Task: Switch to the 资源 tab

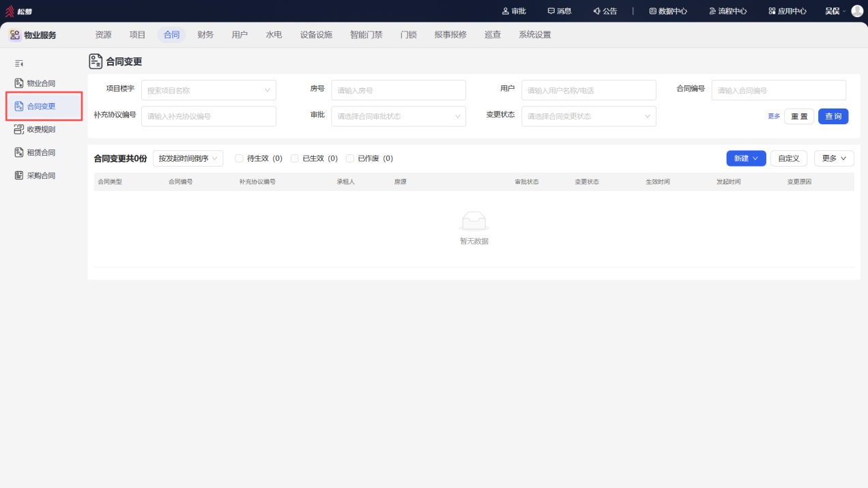Action: click(103, 35)
